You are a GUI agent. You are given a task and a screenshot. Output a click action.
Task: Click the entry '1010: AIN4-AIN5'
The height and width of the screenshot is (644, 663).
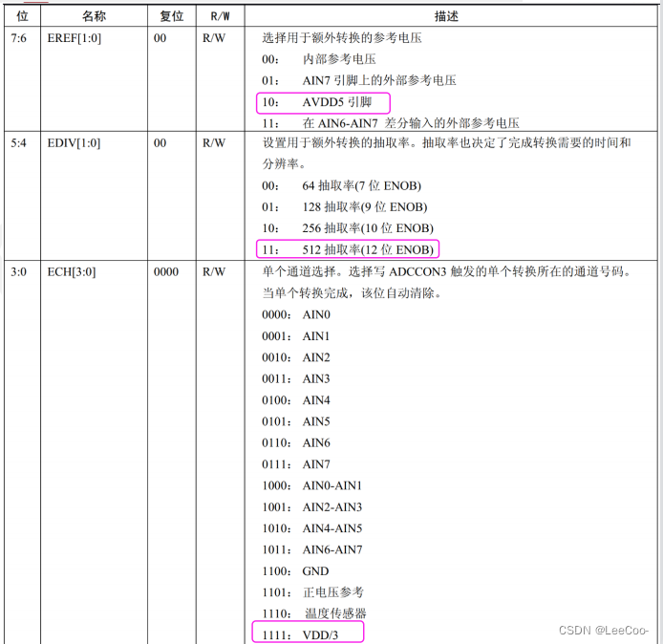312,528
